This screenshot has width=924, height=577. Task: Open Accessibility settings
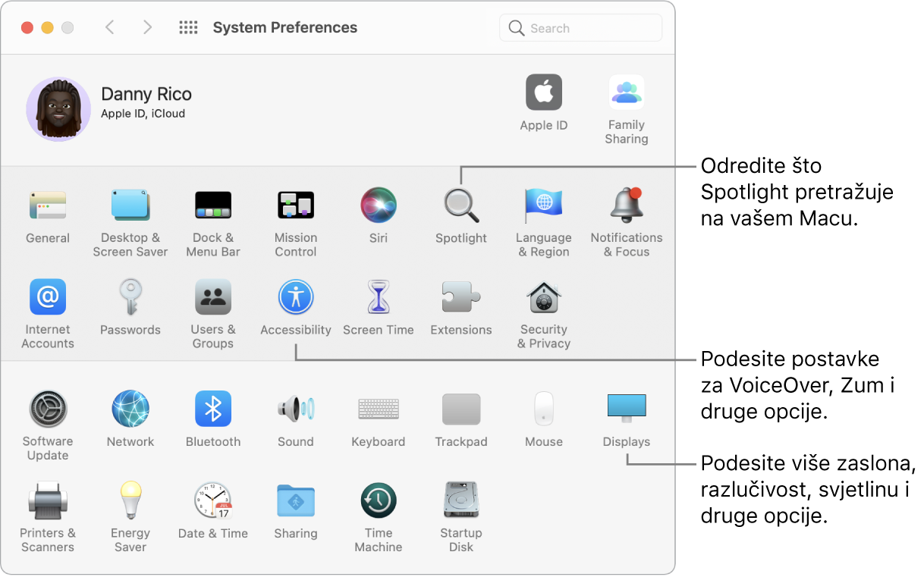[295, 298]
